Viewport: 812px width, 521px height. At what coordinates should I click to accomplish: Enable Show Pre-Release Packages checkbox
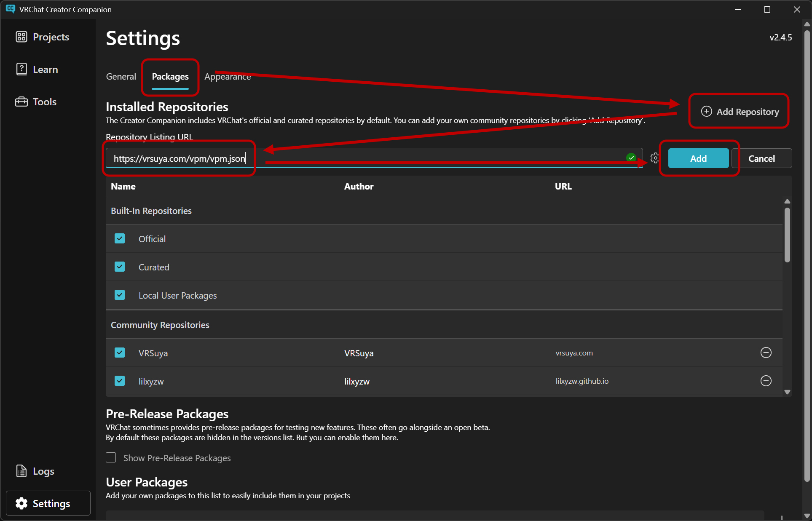111,458
